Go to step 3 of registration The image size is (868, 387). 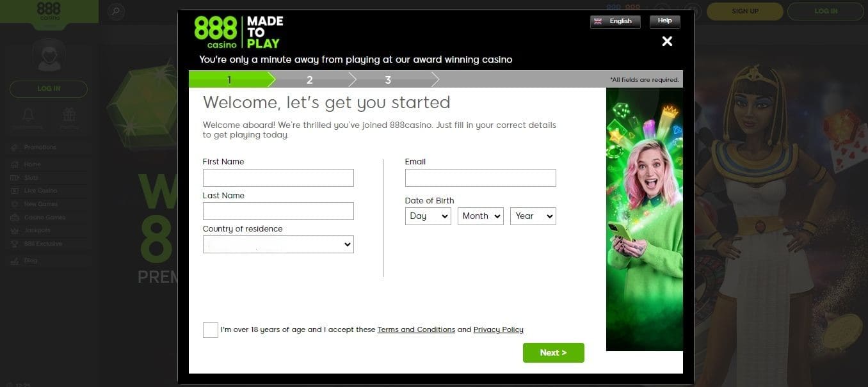pyautogui.click(x=388, y=80)
